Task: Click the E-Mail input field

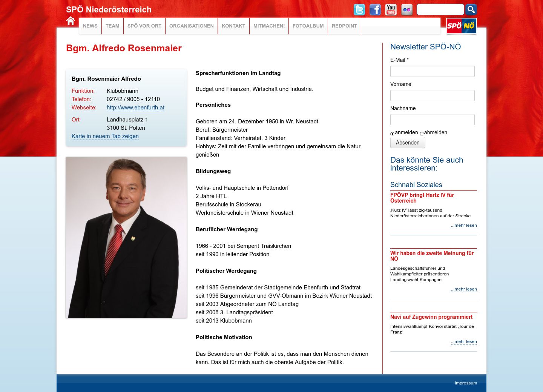Action: (433, 71)
